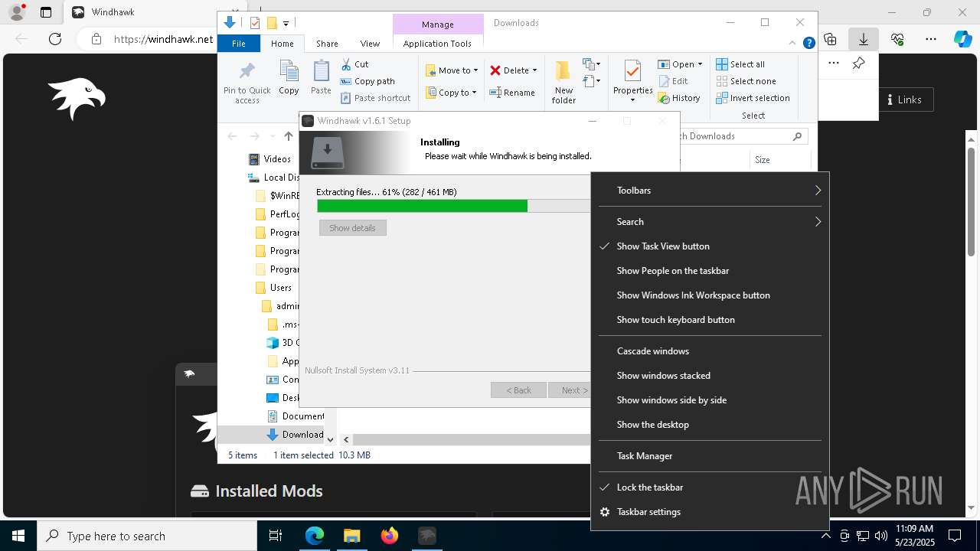
Task: Click the Explorer horizontal scrollbar left arrow
Action: (346, 439)
